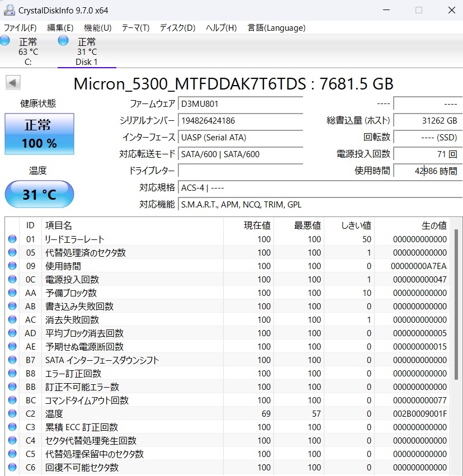Click the SMART attribute list vertical scrollbar

point(456,304)
